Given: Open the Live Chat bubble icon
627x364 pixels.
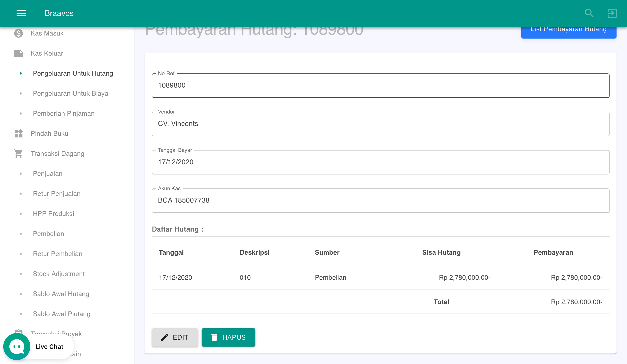Looking at the screenshot, I should click(17, 347).
